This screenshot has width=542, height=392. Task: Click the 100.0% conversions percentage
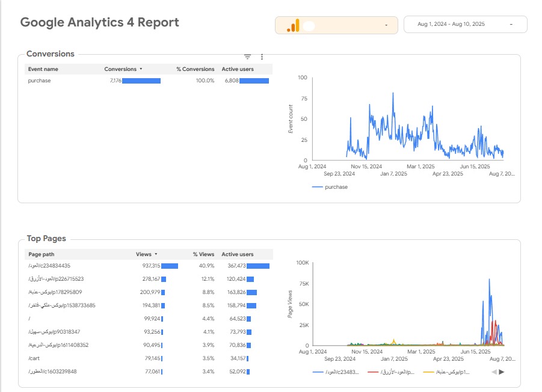coord(205,81)
